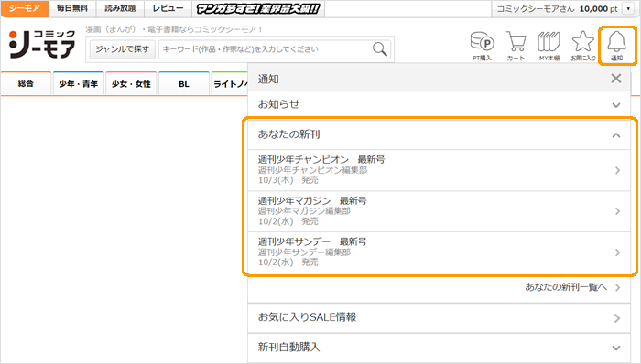This screenshot has height=364, width=641.
Task: Open the PT購入 points purchase icon
Action: point(482,46)
